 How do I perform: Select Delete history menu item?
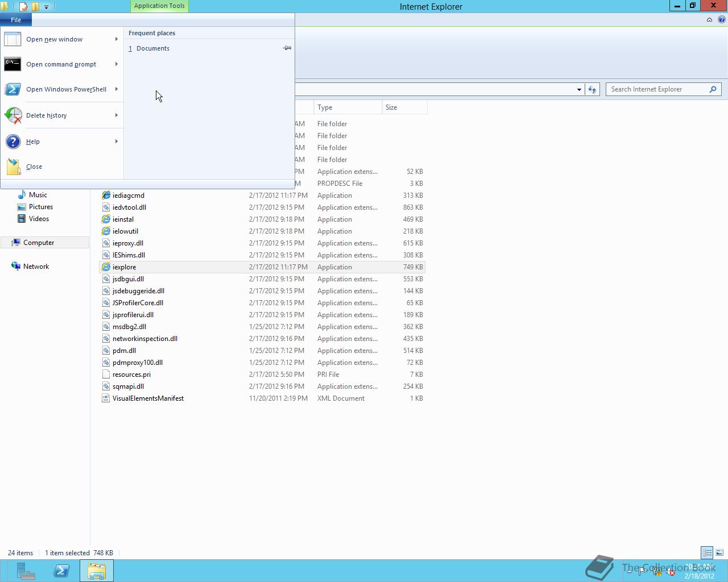tap(62, 115)
